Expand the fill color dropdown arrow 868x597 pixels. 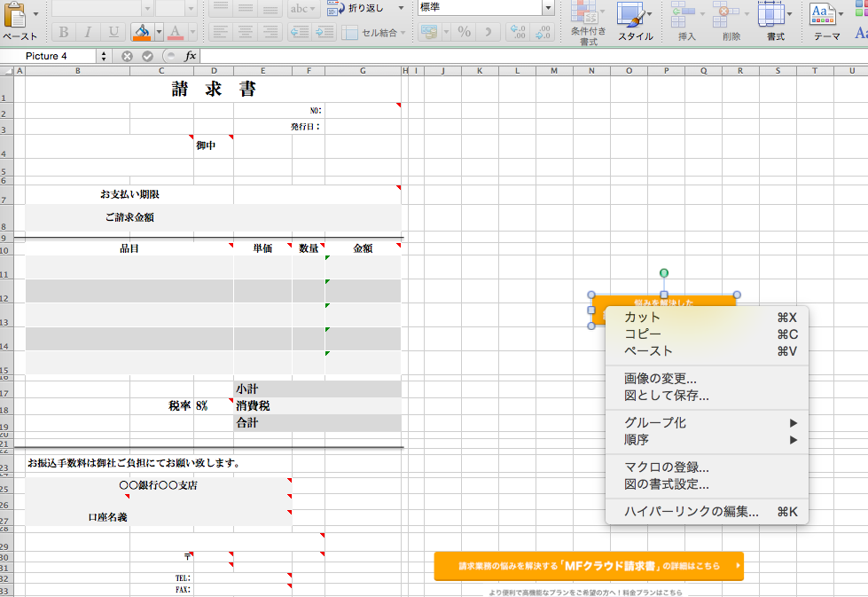[158, 33]
